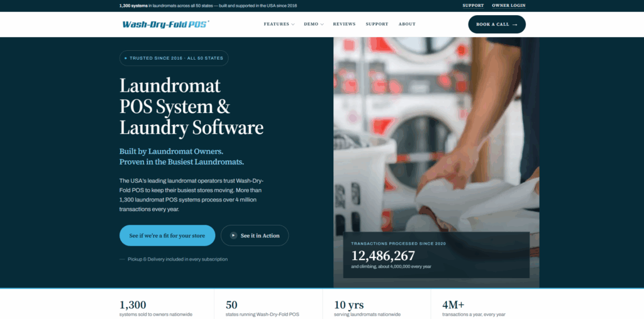This screenshot has width=644, height=319.
Task: Click the Wash-Dry-Fold POS logo
Action: [166, 24]
